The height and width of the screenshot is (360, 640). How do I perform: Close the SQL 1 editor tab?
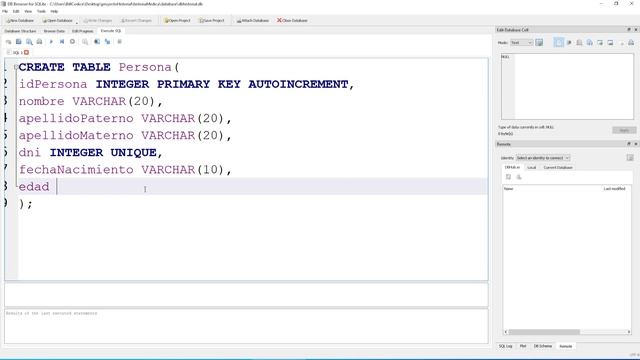coord(27,52)
